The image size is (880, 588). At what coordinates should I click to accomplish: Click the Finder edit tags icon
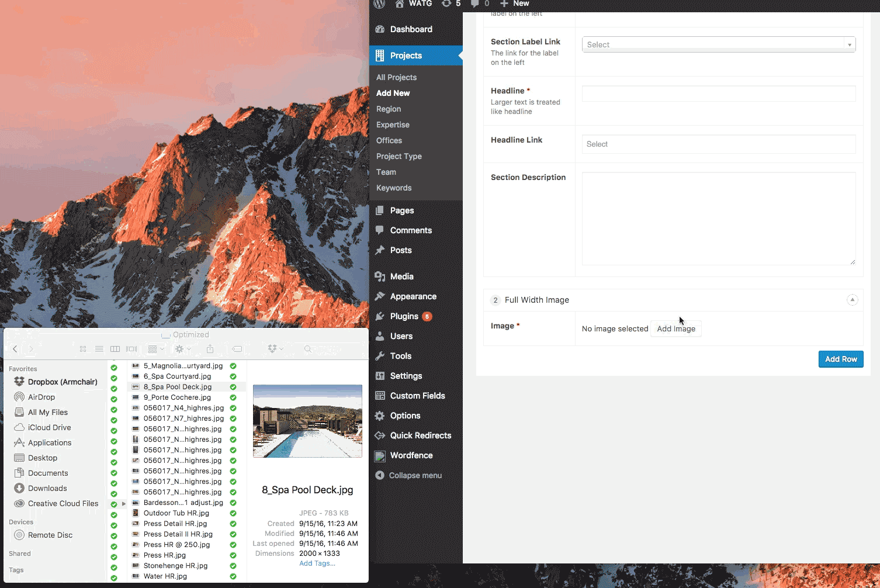pos(237,349)
